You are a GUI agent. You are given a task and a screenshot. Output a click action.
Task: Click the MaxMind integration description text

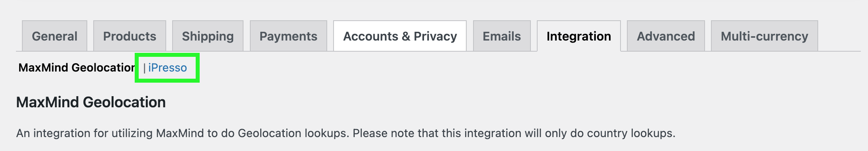(x=346, y=133)
